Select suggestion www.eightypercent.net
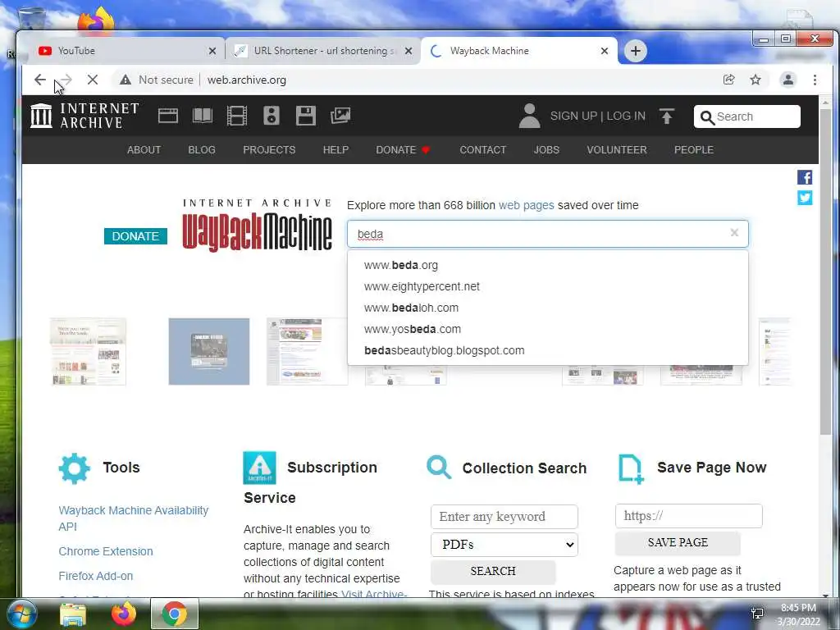This screenshot has height=630, width=840. point(547,286)
